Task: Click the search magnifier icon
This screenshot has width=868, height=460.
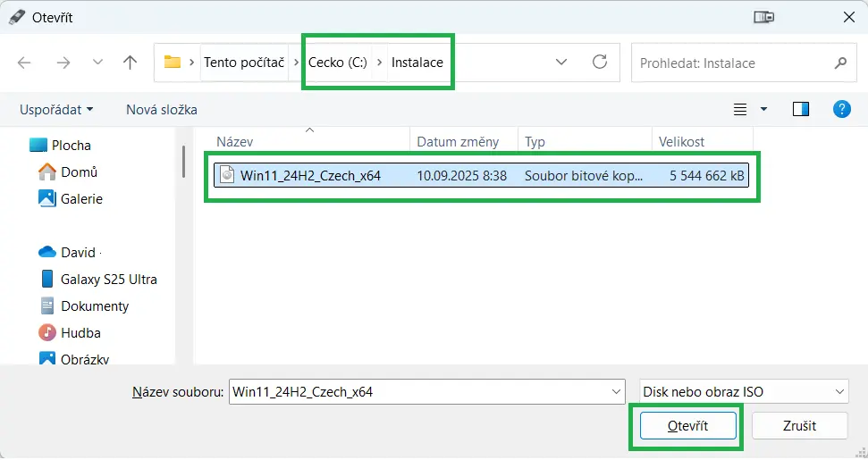Action: 840,63
